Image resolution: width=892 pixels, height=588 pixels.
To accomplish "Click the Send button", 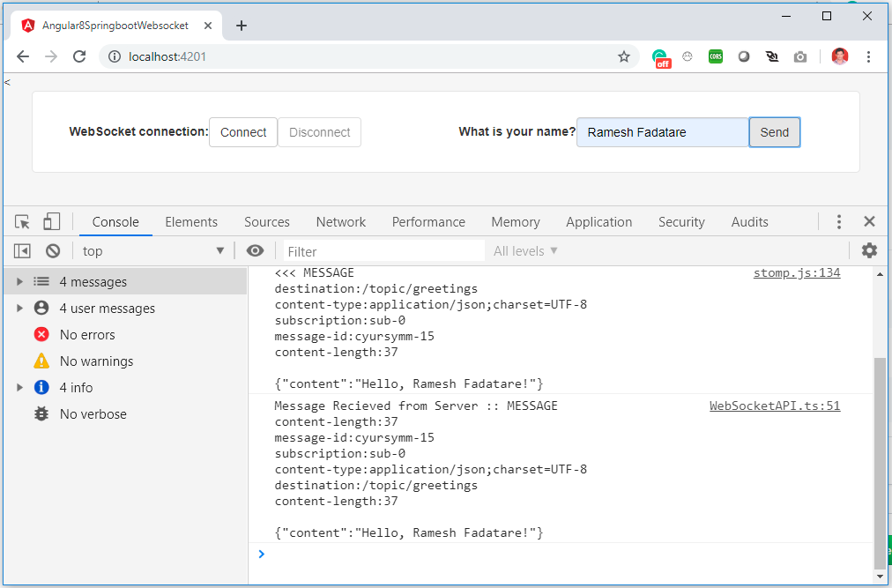I will (x=774, y=132).
